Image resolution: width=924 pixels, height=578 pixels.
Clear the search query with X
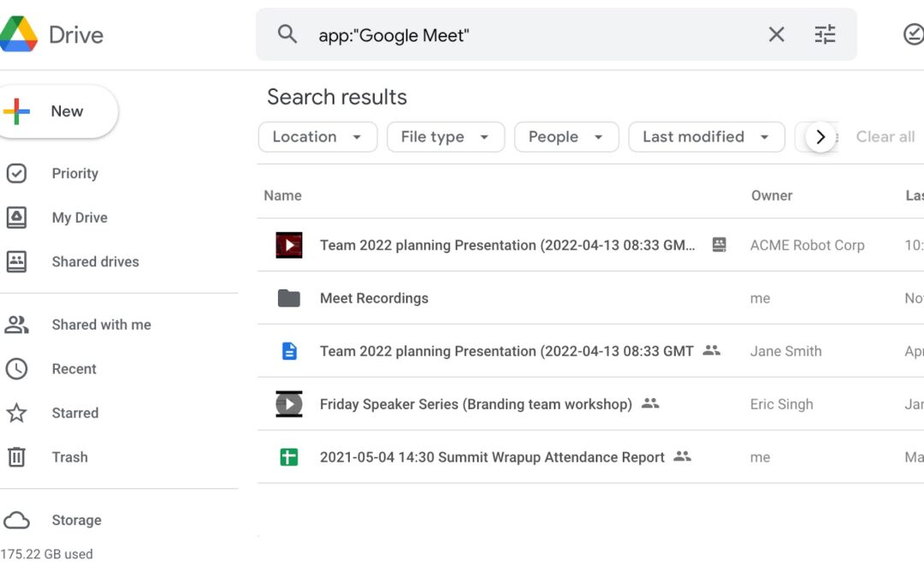coord(776,34)
